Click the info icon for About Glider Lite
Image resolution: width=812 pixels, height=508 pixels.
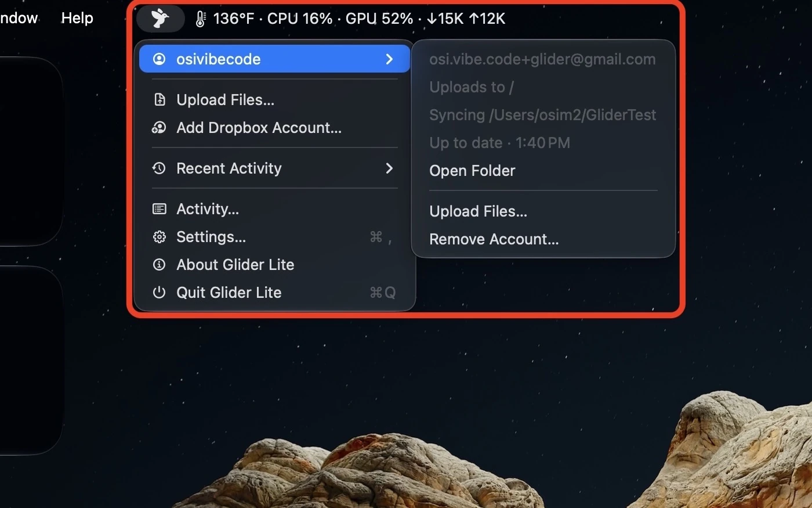[x=159, y=265]
